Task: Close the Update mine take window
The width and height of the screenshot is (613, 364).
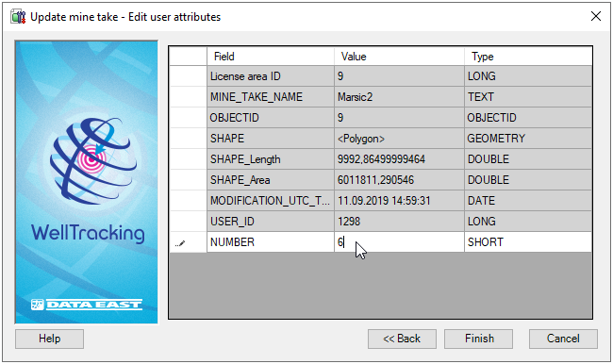Action: [596, 16]
